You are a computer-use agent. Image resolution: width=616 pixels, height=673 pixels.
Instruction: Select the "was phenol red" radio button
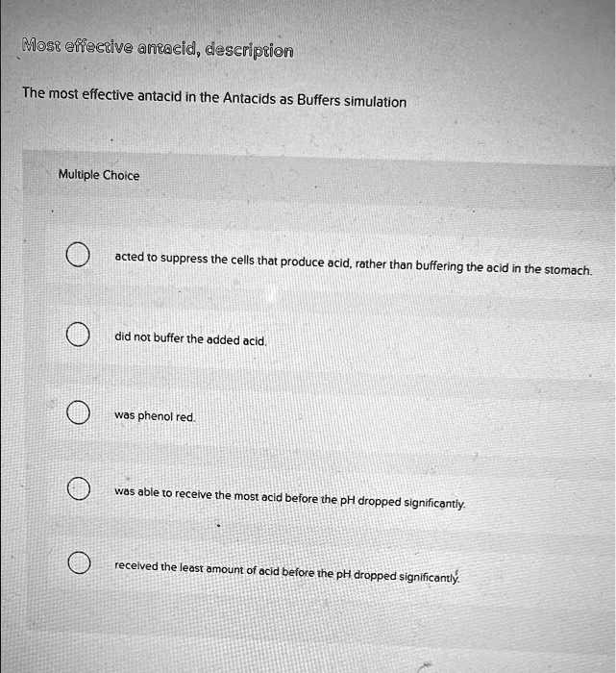tap(80, 414)
